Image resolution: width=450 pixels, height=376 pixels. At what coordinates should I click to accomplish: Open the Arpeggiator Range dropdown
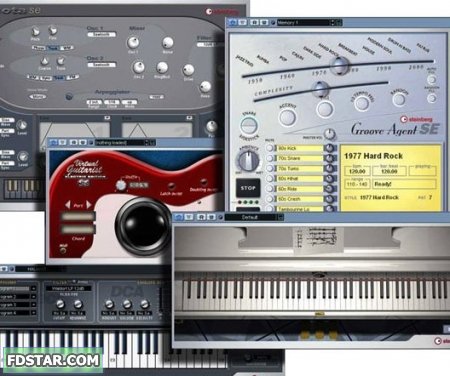(94, 102)
